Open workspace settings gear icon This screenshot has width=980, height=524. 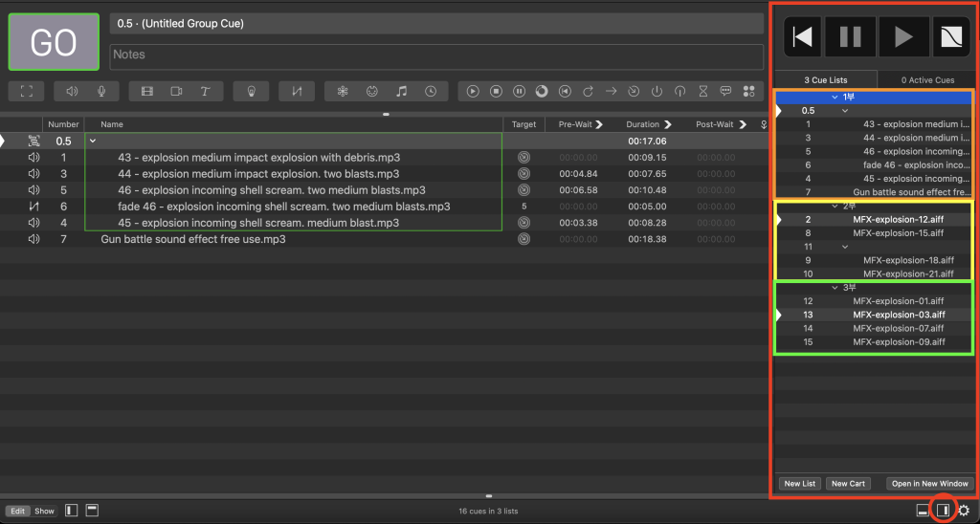tap(964, 511)
